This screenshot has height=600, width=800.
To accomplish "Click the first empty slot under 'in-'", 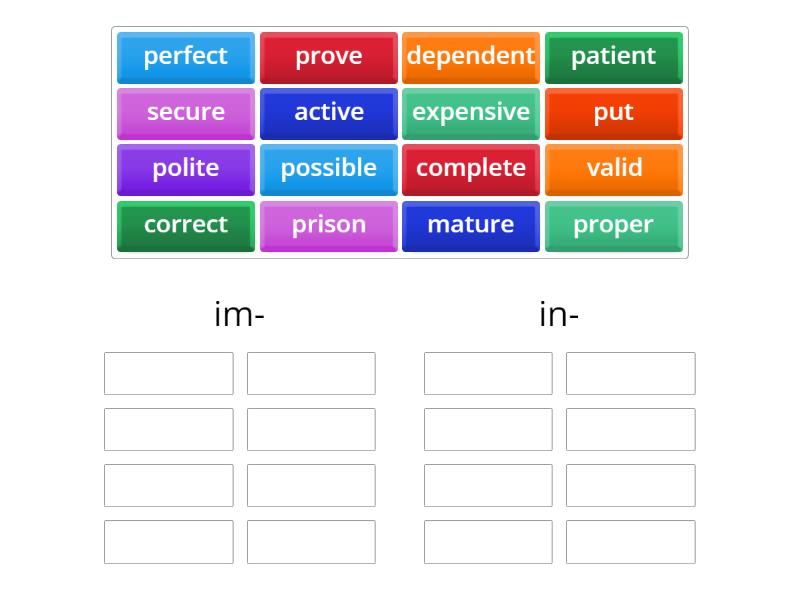I will (x=488, y=373).
